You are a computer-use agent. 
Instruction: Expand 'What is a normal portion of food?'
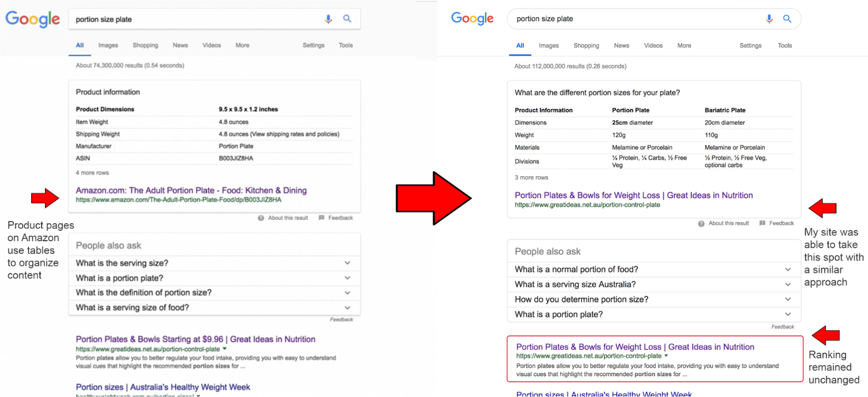(x=654, y=269)
